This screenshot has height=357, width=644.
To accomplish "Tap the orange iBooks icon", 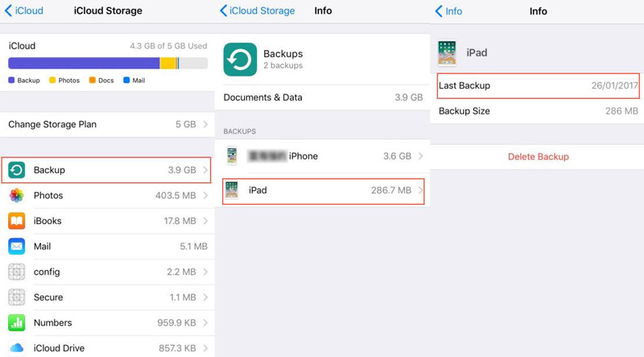I will pos(17,221).
